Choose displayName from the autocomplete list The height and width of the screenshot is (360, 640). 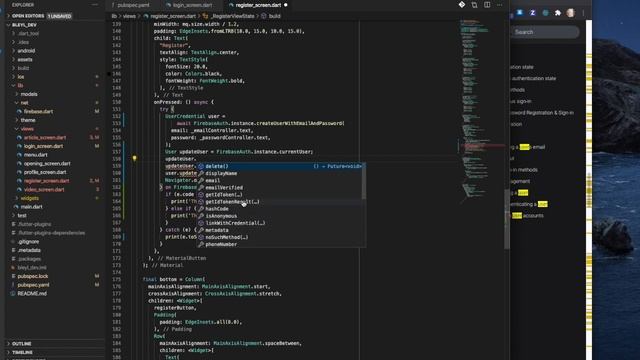[x=280, y=173]
